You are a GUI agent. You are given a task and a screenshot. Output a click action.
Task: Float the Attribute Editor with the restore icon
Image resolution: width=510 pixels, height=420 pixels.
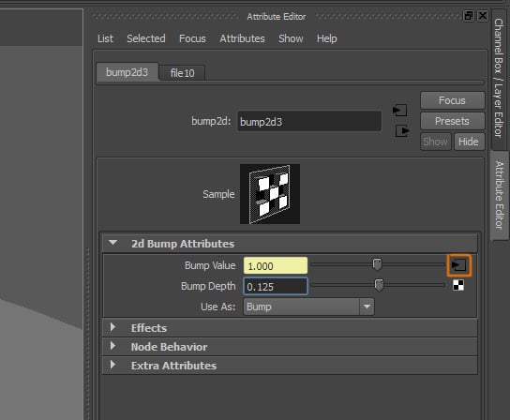click(469, 16)
